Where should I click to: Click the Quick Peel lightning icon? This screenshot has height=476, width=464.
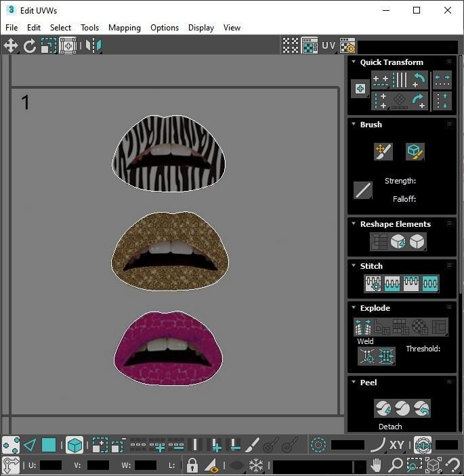(383, 408)
